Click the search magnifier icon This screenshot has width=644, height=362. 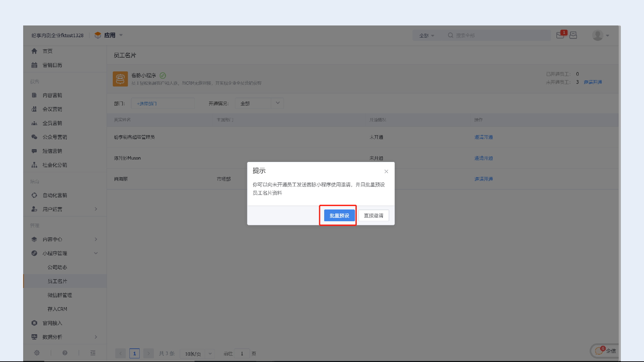450,35
